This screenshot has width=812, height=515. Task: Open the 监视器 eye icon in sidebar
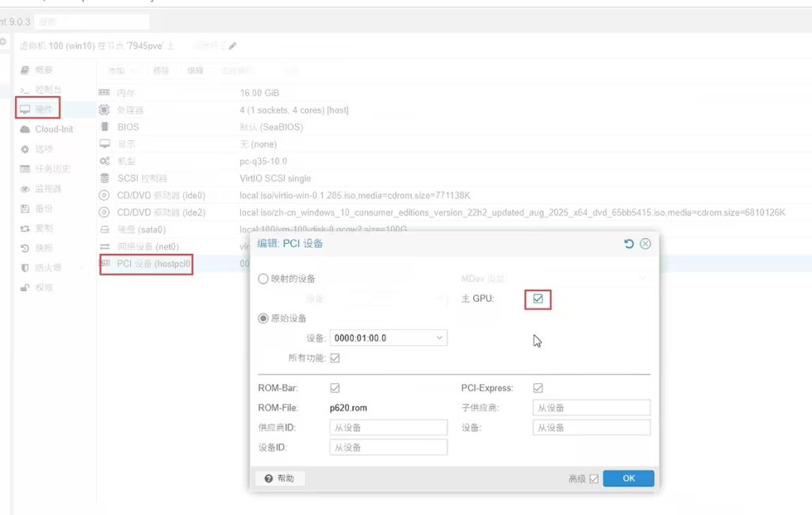click(25, 189)
